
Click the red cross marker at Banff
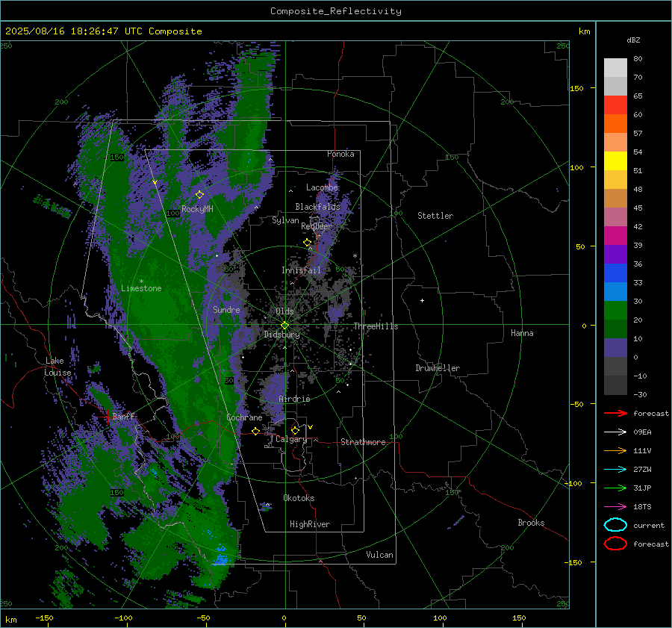pyautogui.click(x=106, y=417)
